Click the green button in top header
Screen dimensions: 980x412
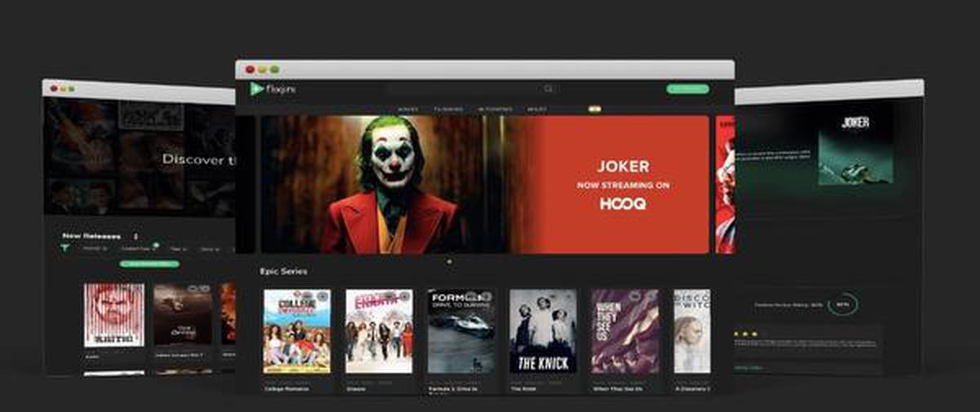[688, 89]
